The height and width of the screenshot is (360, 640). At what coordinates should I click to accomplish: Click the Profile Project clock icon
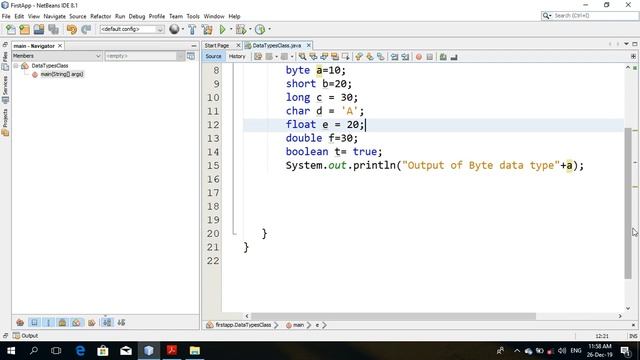(260, 29)
